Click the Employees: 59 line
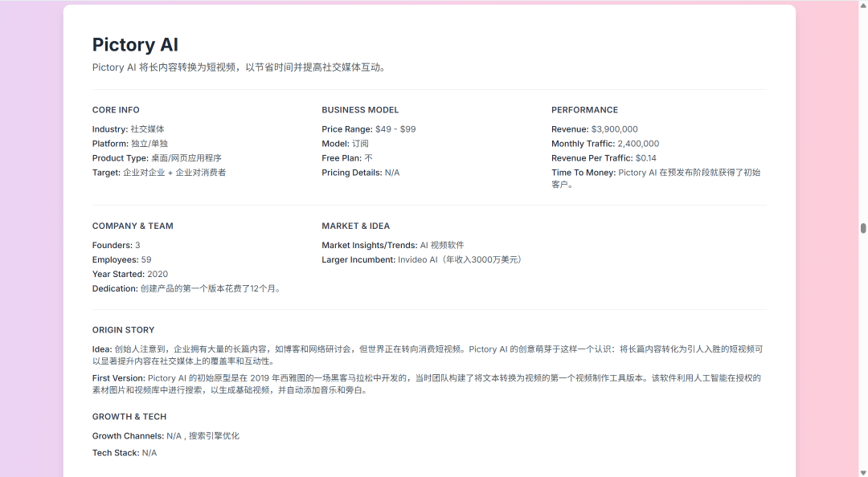 click(122, 259)
